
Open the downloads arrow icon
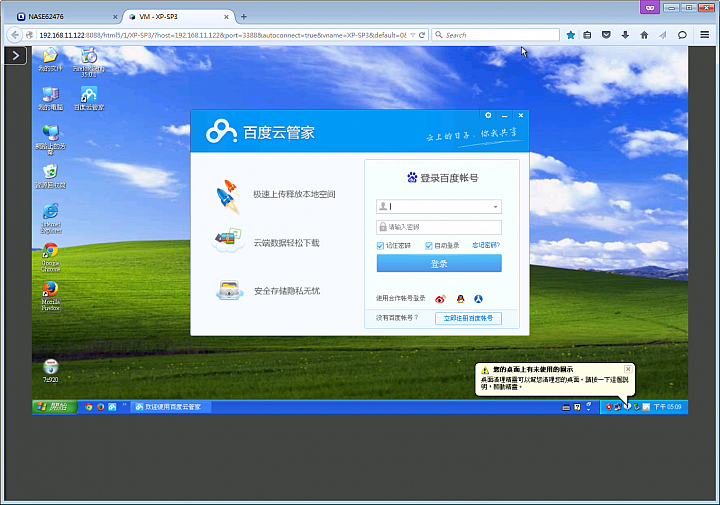(x=625, y=35)
